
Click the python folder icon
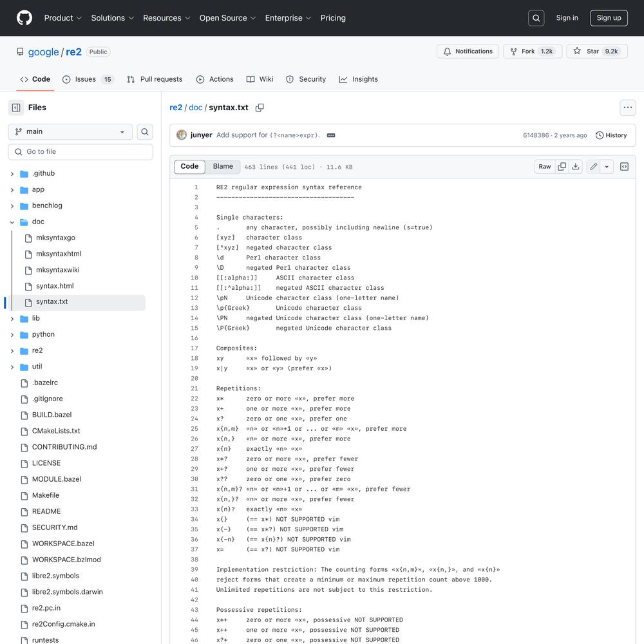(x=24, y=335)
